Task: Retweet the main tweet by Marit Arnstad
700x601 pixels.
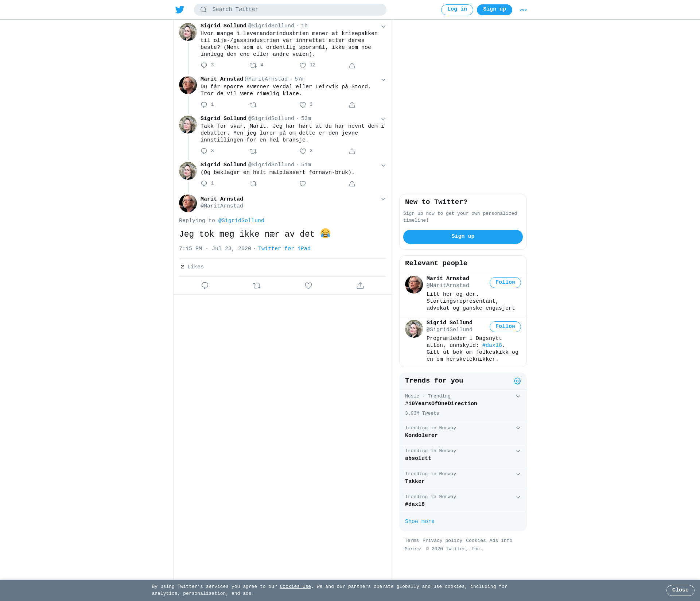Action: [257, 286]
